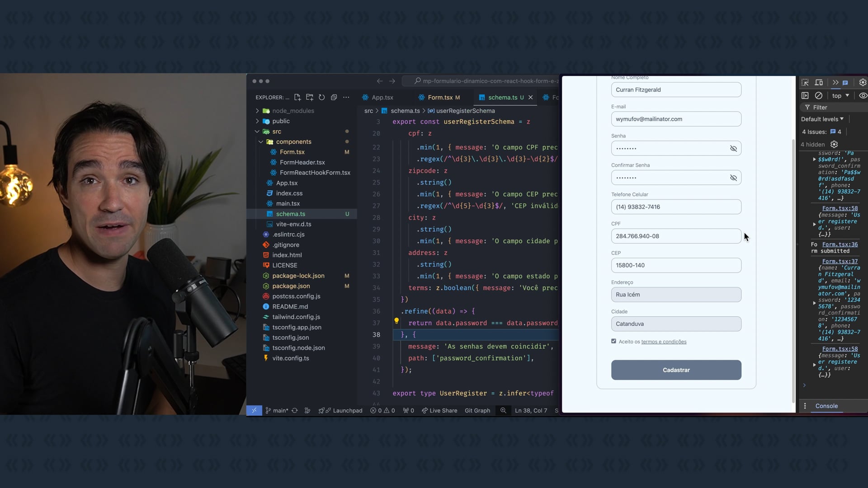Refresh the Explorer file tree
Screen dimensions: 868x488
click(x=321, y=97)
